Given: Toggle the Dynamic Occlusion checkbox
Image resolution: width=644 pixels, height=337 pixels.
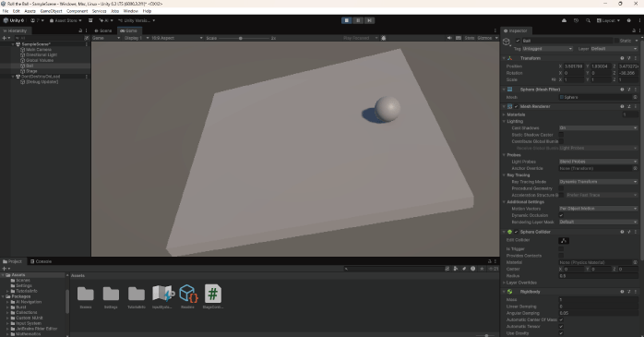Looking at the screenshot, I should click(561, 215).
